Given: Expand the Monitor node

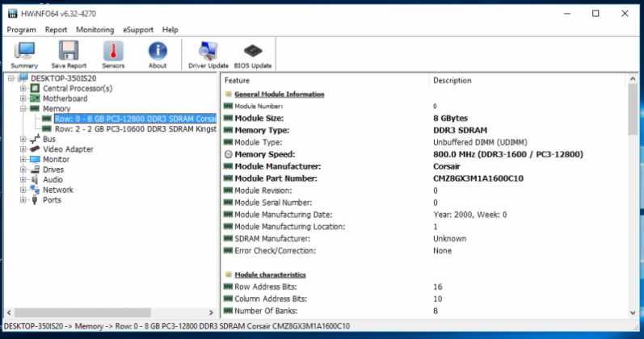Looking at the screenshot, I should (x=23, y=159).
